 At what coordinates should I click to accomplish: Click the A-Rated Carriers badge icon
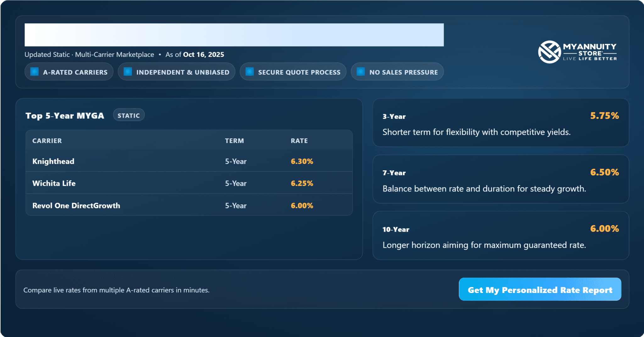coord(34,72)
